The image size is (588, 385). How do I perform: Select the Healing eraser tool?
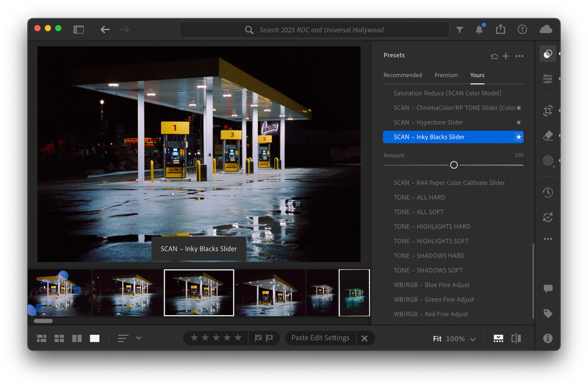click(548, 136)
